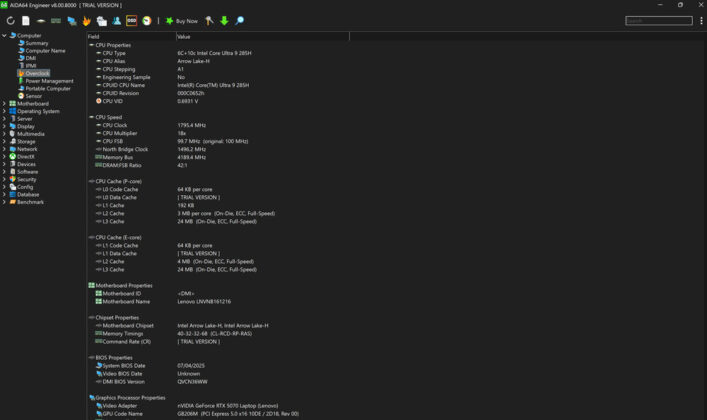Screen dimensions: 707x420
Task: Start System Stability Test flame icon
Action: [87, 21]
